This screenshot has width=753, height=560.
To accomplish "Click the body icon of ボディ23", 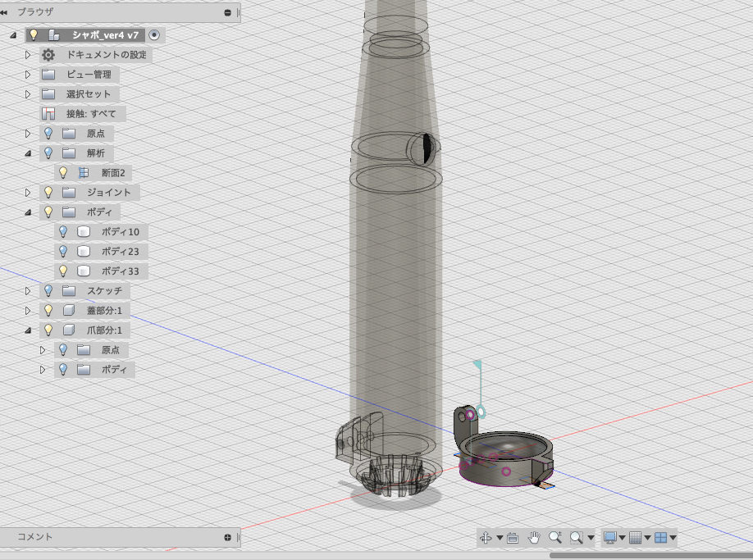I will pos(84,252).
